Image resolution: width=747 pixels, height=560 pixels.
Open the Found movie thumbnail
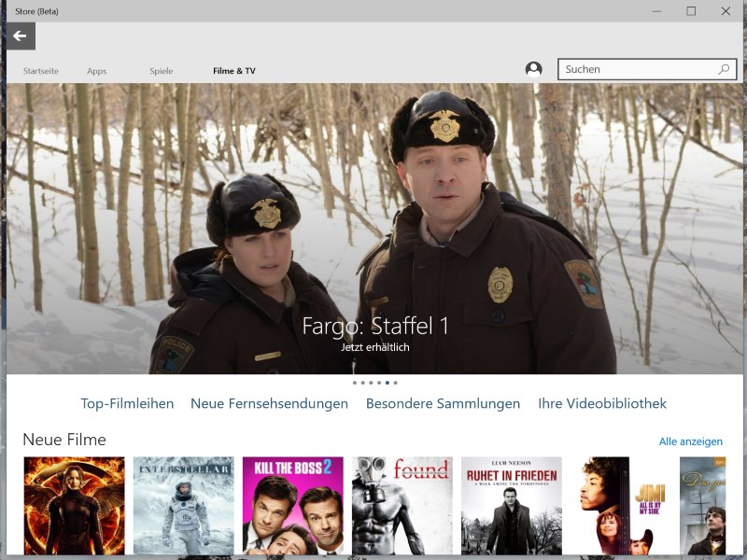click(x=402, y=506)
